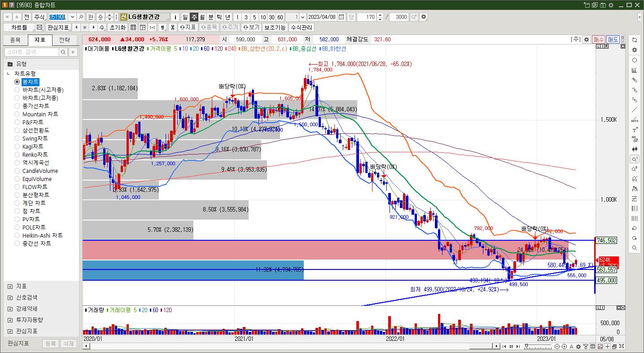This screenshot has width=644, height=353.
Task: Click the horizontal chart scrollbar right arrow
Action: [x=496, y=346]
